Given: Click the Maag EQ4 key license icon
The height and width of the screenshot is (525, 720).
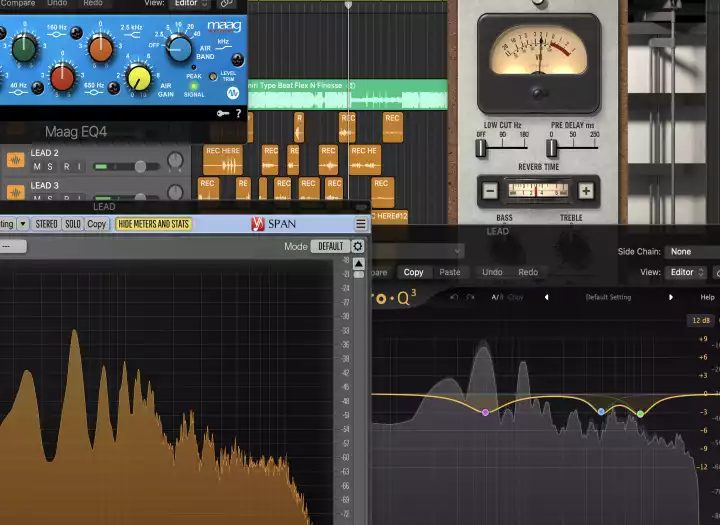Looking at the screenshot, I should [x=222, y=114].
